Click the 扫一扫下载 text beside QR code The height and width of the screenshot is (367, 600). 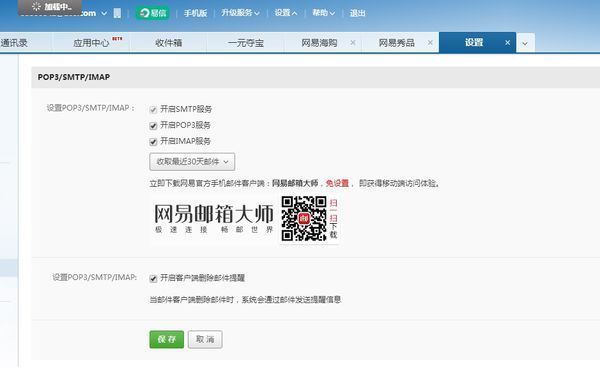(x=333, y=219)
